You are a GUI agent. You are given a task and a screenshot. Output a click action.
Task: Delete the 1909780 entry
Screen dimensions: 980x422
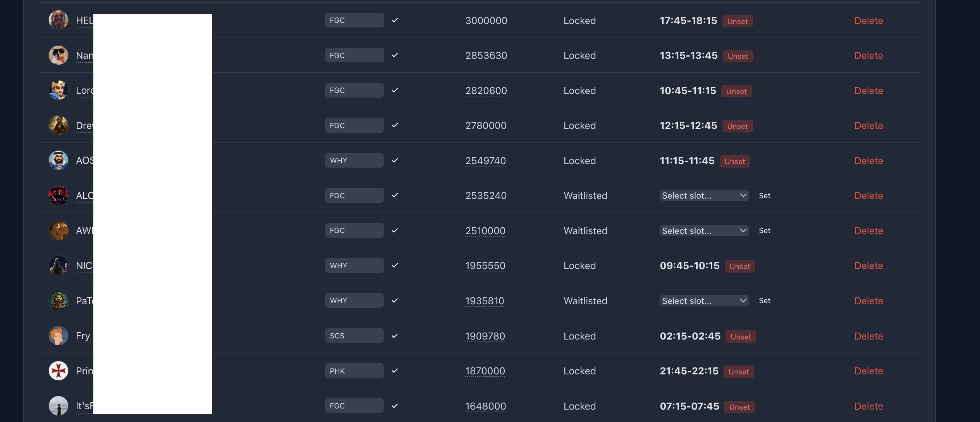coord(869,336)
